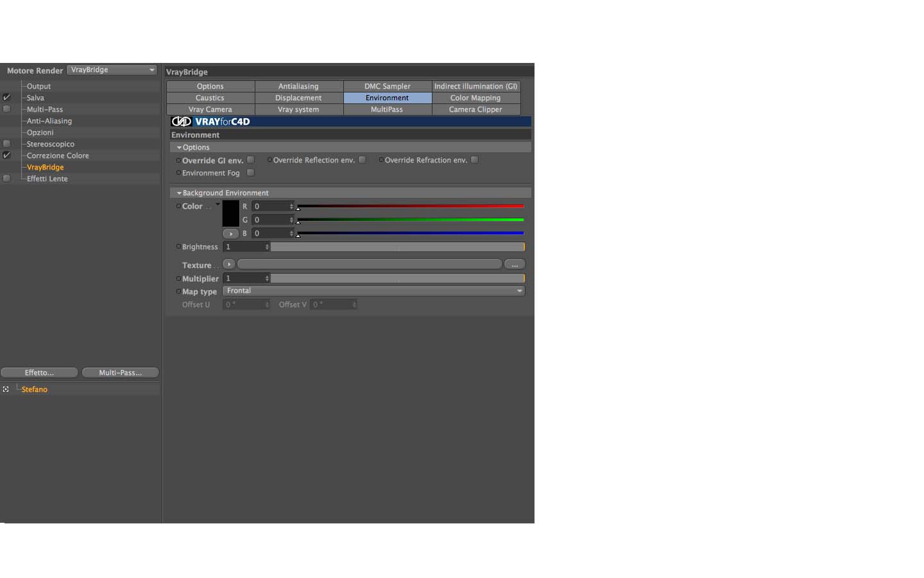Open the Map type dropdown
The image size is (924, 578).
(374, 291)
